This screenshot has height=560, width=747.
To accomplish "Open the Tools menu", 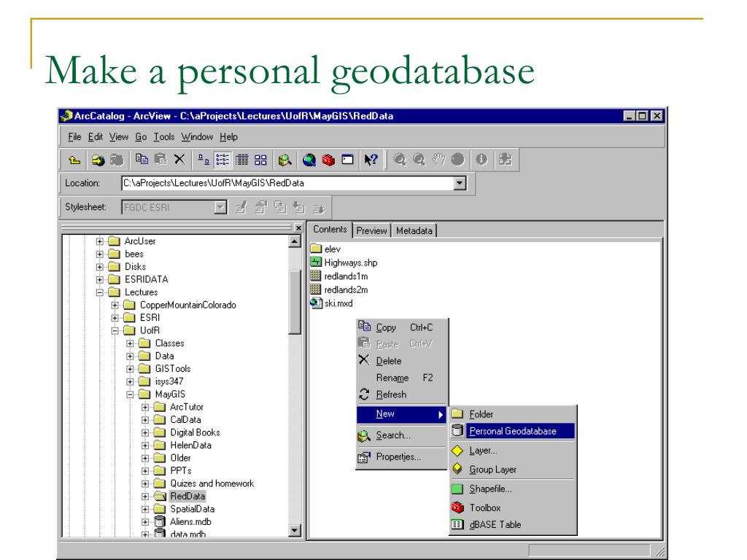I will [x=164, y=137].
